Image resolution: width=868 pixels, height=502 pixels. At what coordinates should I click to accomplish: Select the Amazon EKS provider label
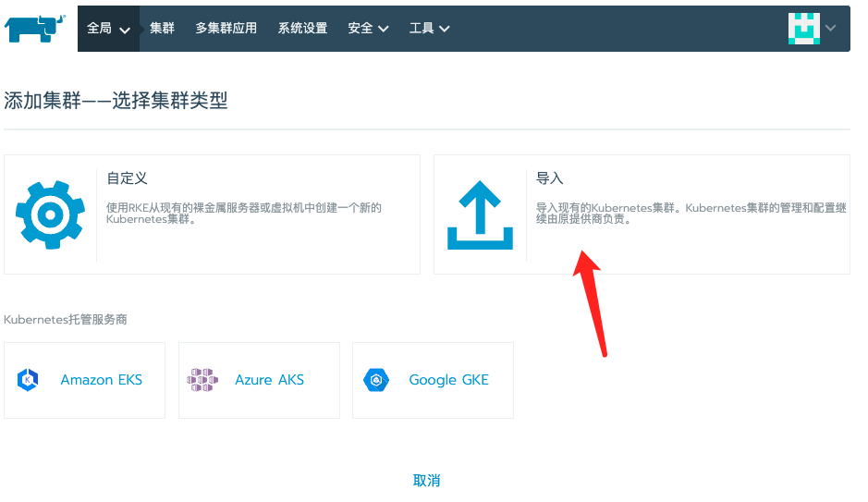pyautogui.click(x=102, y=380)
